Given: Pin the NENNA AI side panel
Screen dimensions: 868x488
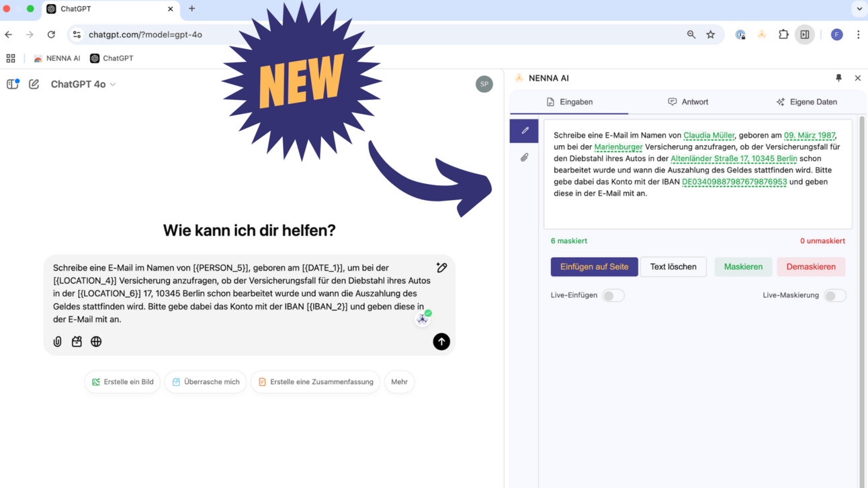Looking at the screenshot, I should point(838,78).
